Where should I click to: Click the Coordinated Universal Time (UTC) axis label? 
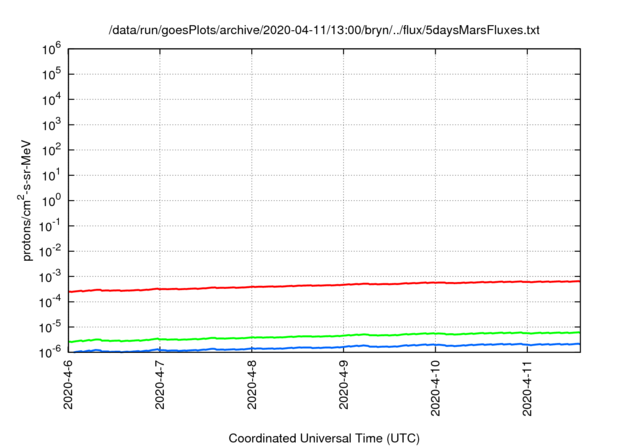click(x=324, y=438)
